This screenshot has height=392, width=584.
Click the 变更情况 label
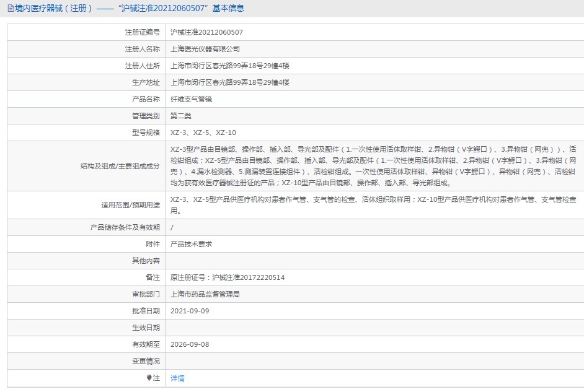[x=146, y=361]
